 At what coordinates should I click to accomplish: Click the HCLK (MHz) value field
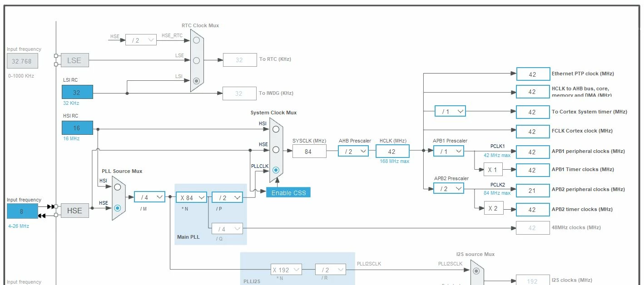pyautogui.click(x=392, y=152)
